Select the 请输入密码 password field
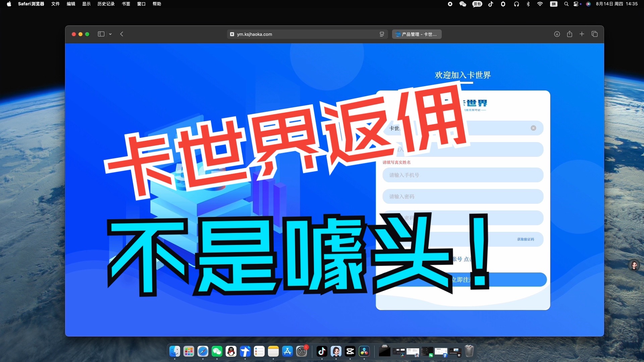Image resolution: width=644 pixels, height=362 pixels. pos(463,196)
